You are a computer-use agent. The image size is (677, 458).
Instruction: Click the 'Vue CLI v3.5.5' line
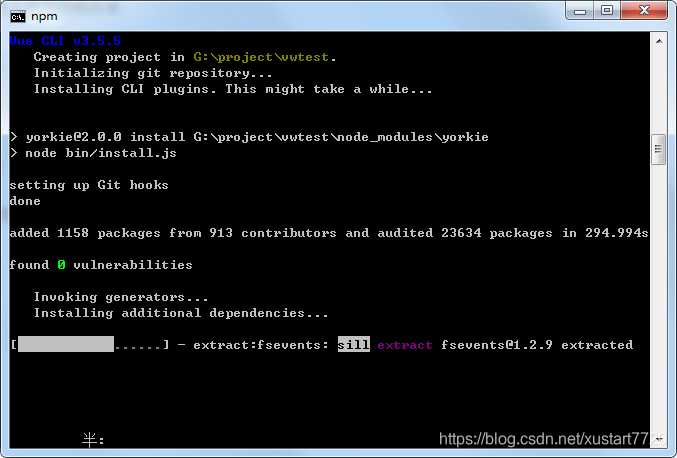(x=65, y=41)
